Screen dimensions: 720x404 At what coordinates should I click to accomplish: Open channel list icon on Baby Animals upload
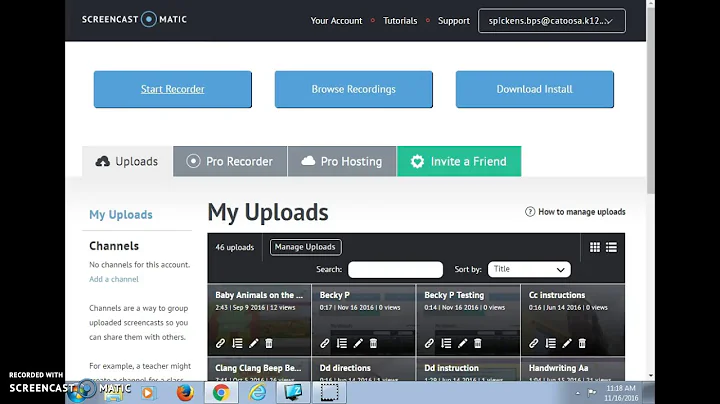tap(237, 343)
